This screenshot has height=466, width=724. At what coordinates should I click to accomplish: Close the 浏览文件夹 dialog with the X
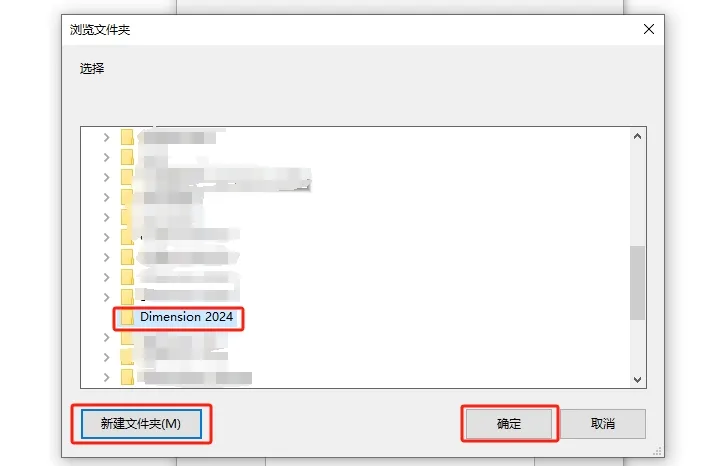tap(649, 29)
